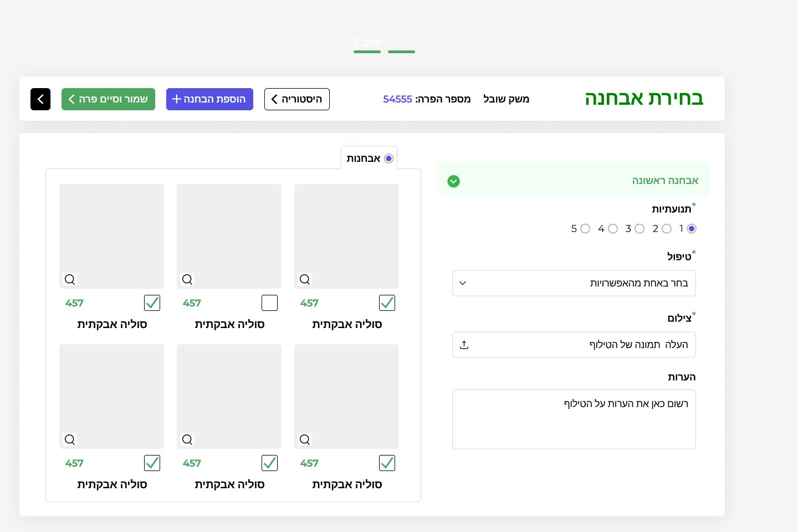Screen dimensions: 798x532
Task: Click the העלה תמונה של הטיפול upload field
Action: pos(574,345)
